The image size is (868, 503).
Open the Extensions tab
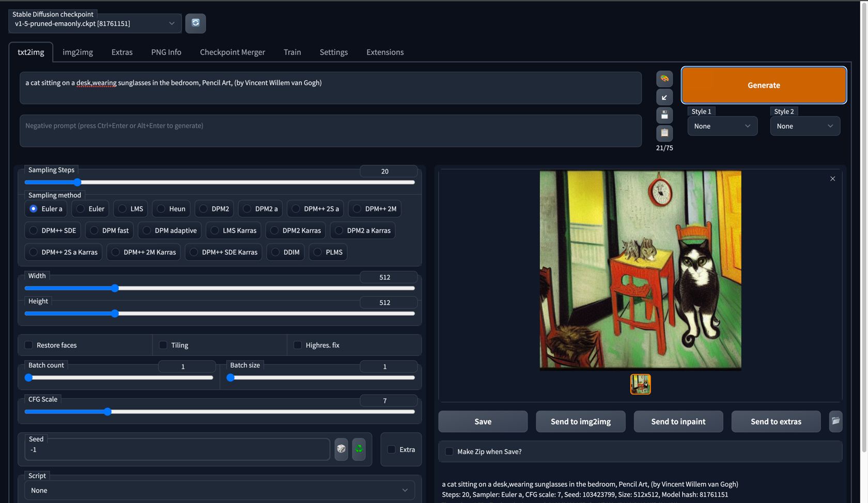(x=385, y=52)
